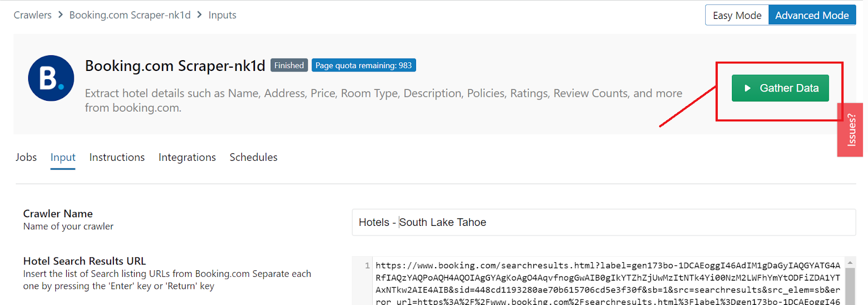This screenshot has height=305, width=868.
Task: Click the Crawler Name input field
Action: pyautogui.click(x=604, y=222)
